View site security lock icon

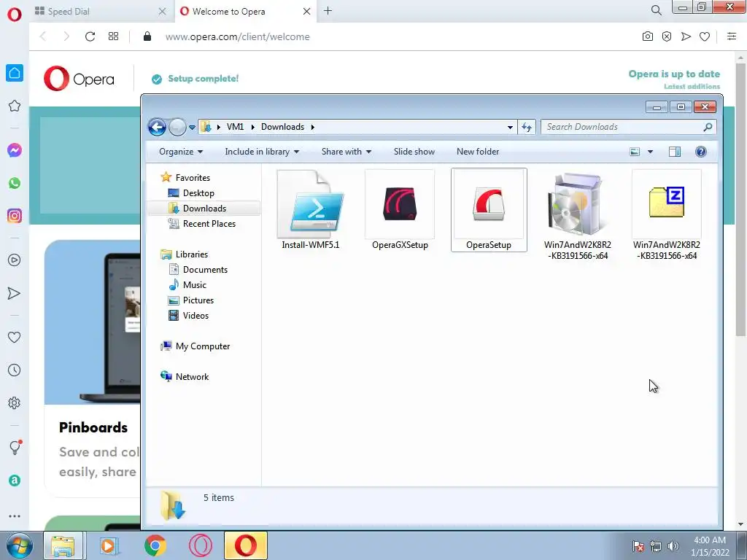tap(147, 36)
